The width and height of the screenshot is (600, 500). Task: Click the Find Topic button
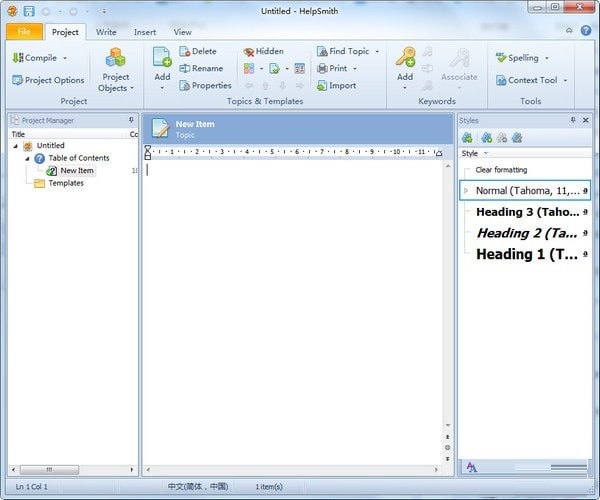tap(343, 51)
